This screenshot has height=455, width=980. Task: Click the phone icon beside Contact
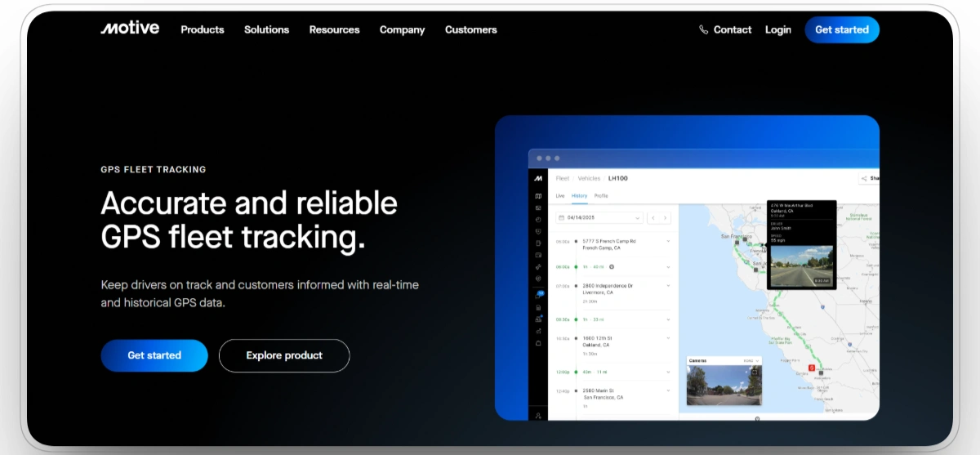[x=704, y=29]
